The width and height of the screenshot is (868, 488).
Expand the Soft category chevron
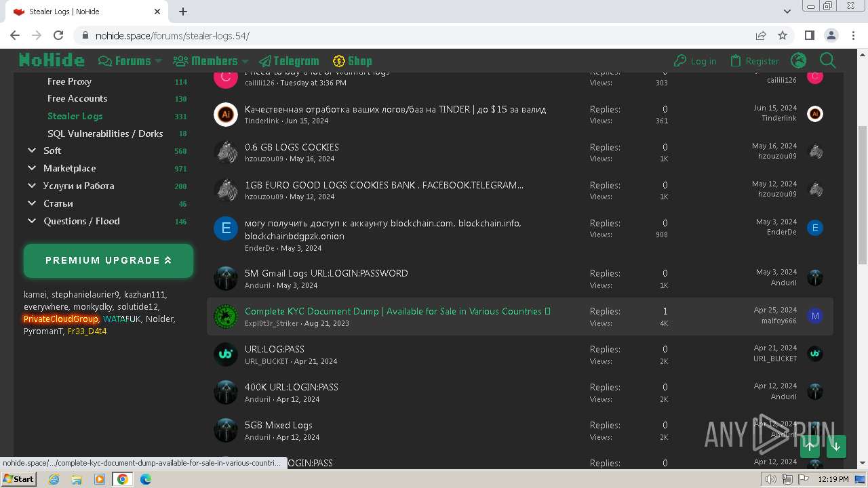coord(32,150)
